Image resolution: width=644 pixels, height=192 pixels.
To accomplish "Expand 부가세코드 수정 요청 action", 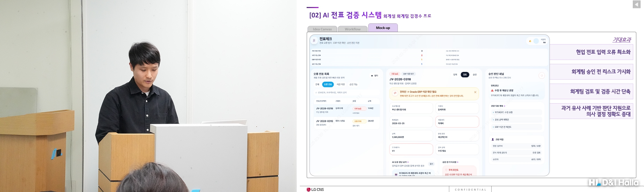I will (x=516, y=112).
